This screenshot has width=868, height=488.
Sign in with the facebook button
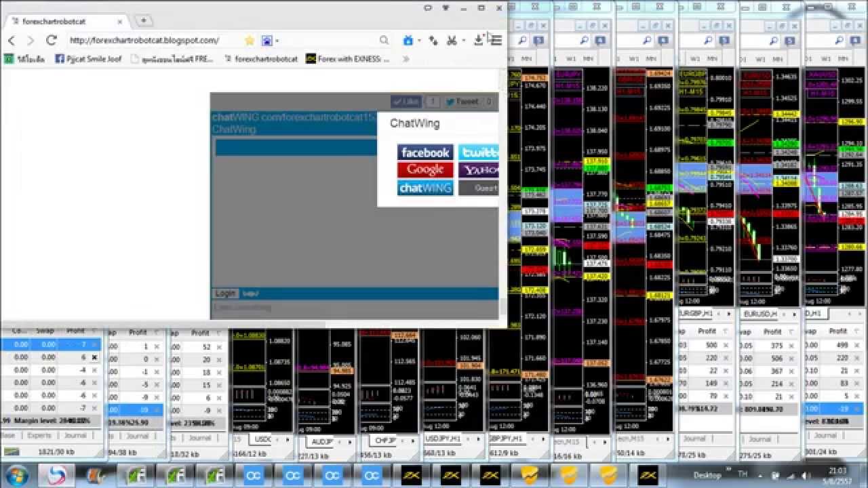[425, 152]
